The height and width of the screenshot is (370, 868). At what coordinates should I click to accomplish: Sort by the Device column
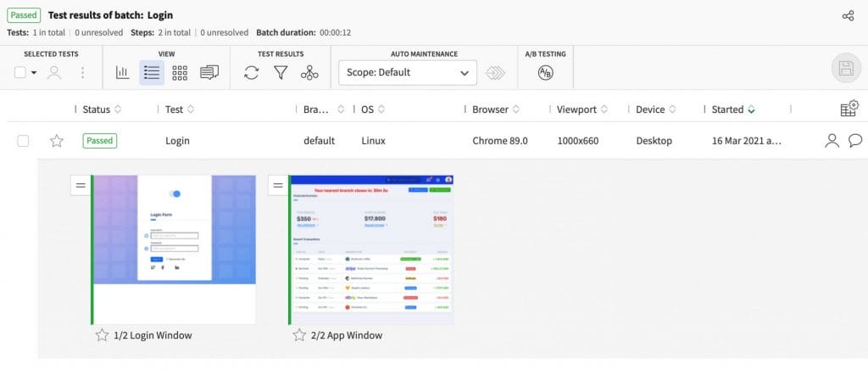point(672,109)
